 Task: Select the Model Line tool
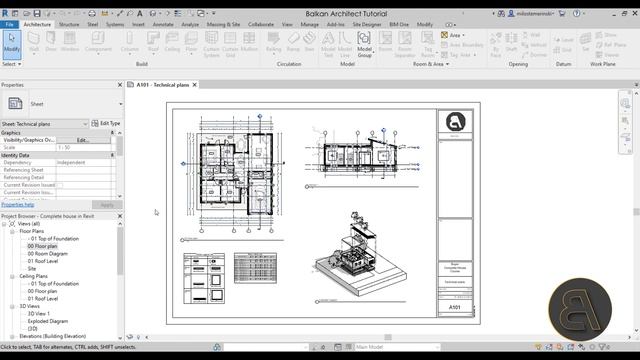pos(345,45)
